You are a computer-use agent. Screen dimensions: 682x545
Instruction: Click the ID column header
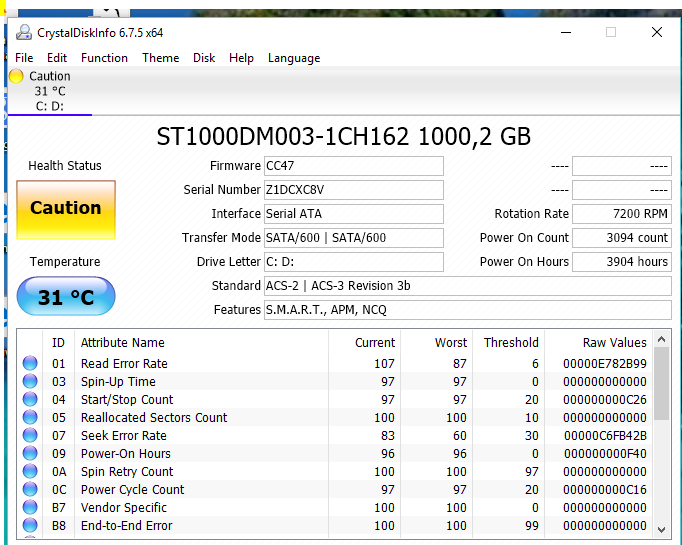58,342
